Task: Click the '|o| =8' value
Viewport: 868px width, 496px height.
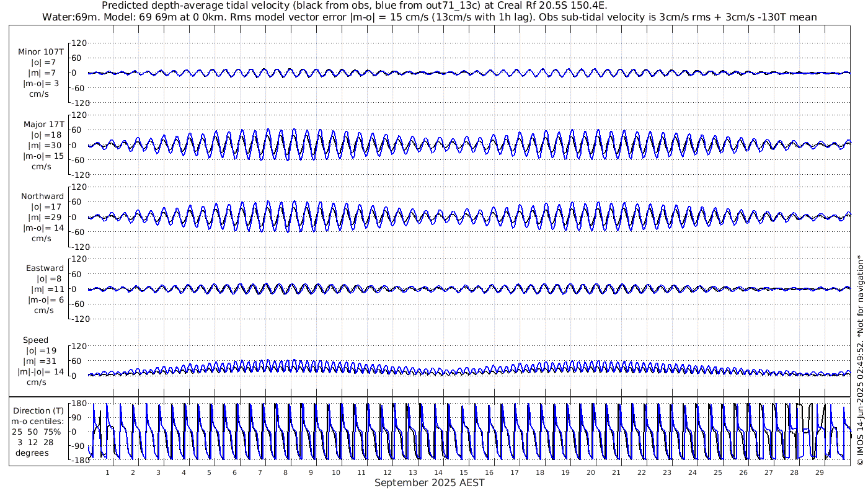Action: (49, 279)
